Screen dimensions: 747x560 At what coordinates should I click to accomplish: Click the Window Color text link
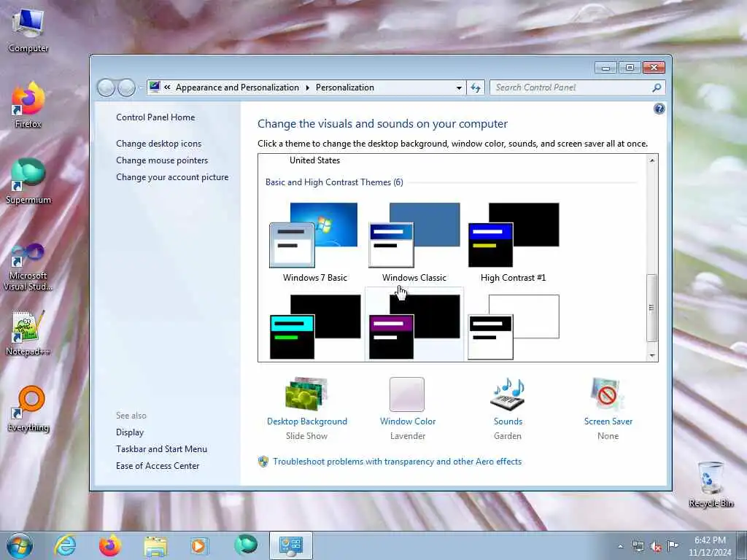(x=407, y=421)
